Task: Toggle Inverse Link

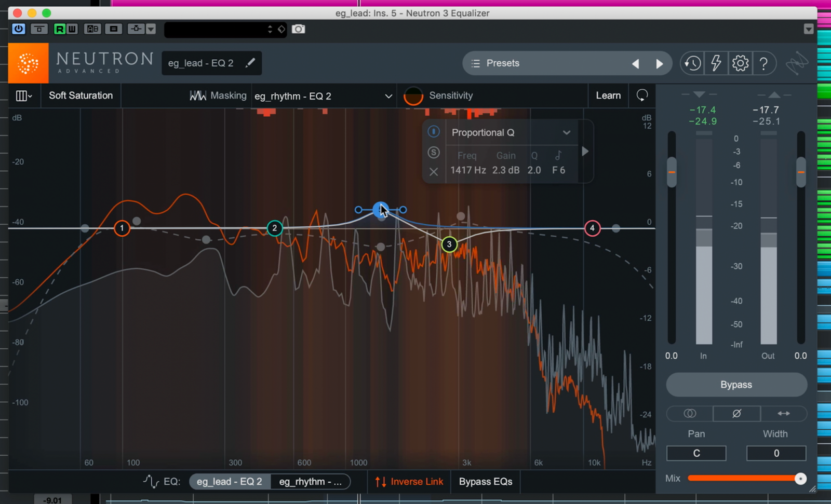Action: coord(409,482)
